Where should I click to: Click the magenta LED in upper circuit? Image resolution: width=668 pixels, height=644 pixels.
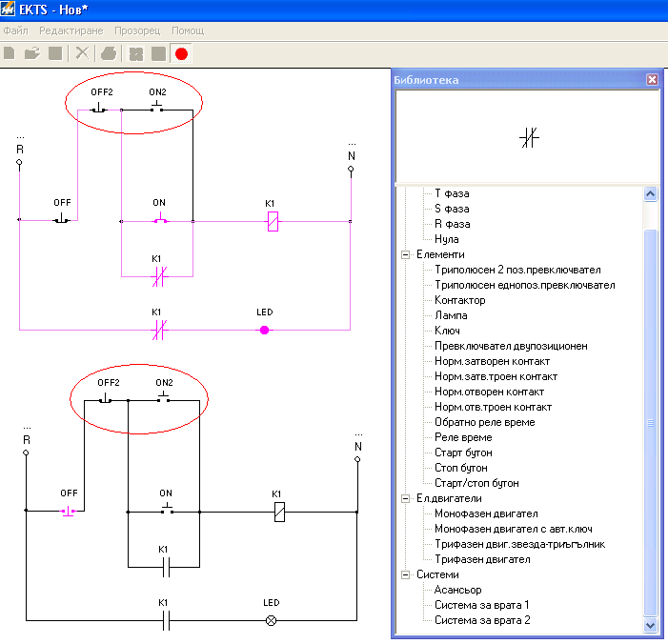click(x=265, y=330)
